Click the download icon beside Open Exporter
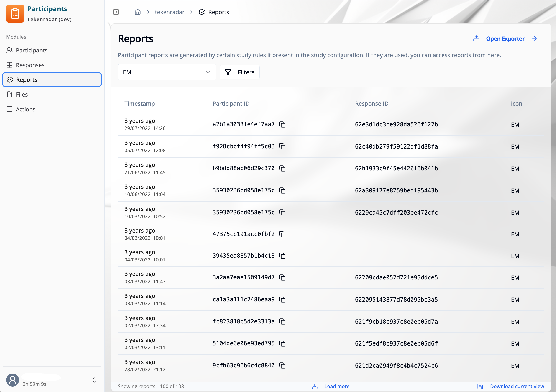Viewport: 556px width, 392px height. pos(476,38)
